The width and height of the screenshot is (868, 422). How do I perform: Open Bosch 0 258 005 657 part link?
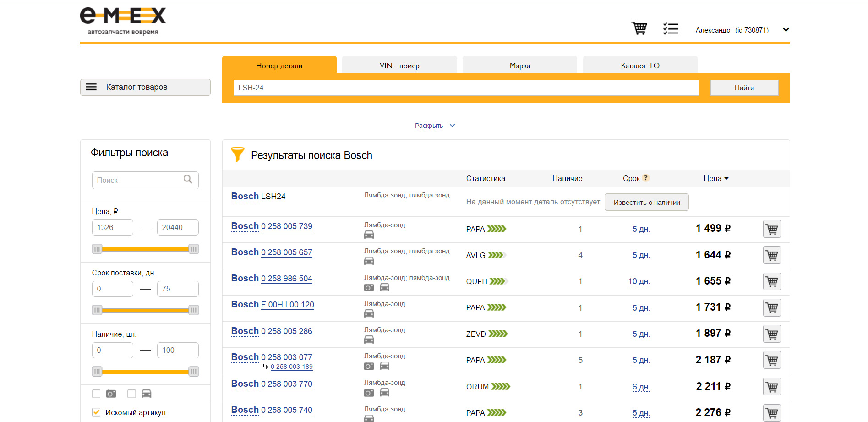(287, 252)
